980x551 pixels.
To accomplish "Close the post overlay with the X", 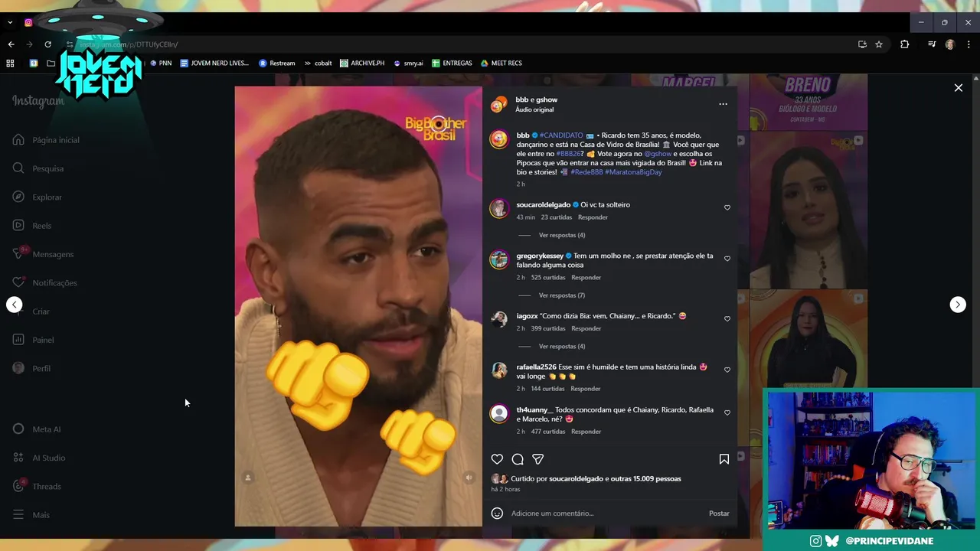I will [958, 88].
